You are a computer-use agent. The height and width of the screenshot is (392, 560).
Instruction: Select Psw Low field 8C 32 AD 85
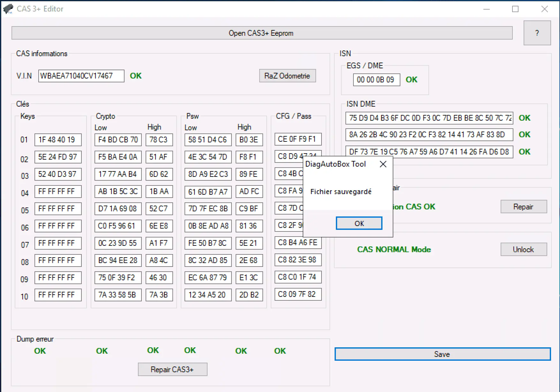tap(208, 260)
